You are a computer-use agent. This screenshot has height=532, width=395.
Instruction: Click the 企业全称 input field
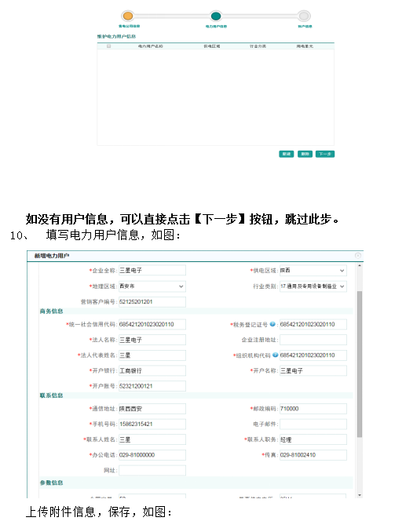click(152, 270)
